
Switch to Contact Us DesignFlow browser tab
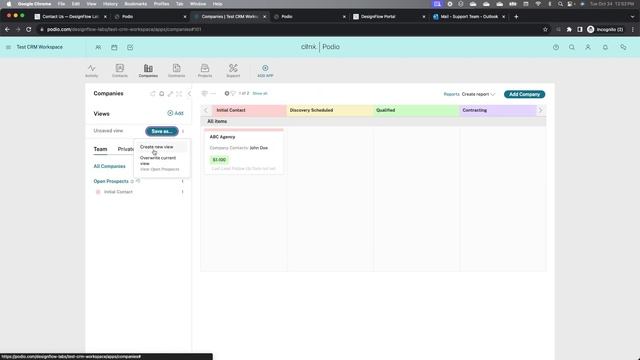70,17
